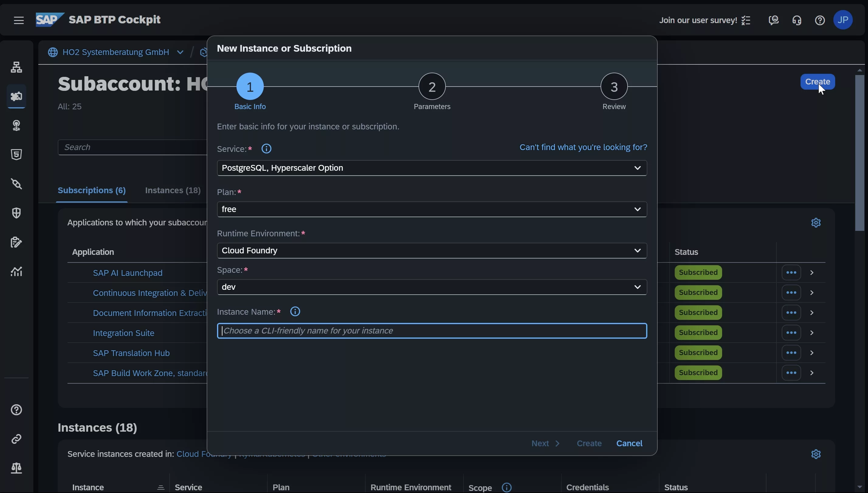Open Instances table settings gear
The image size is (868, 493).
tap(816, 454)
